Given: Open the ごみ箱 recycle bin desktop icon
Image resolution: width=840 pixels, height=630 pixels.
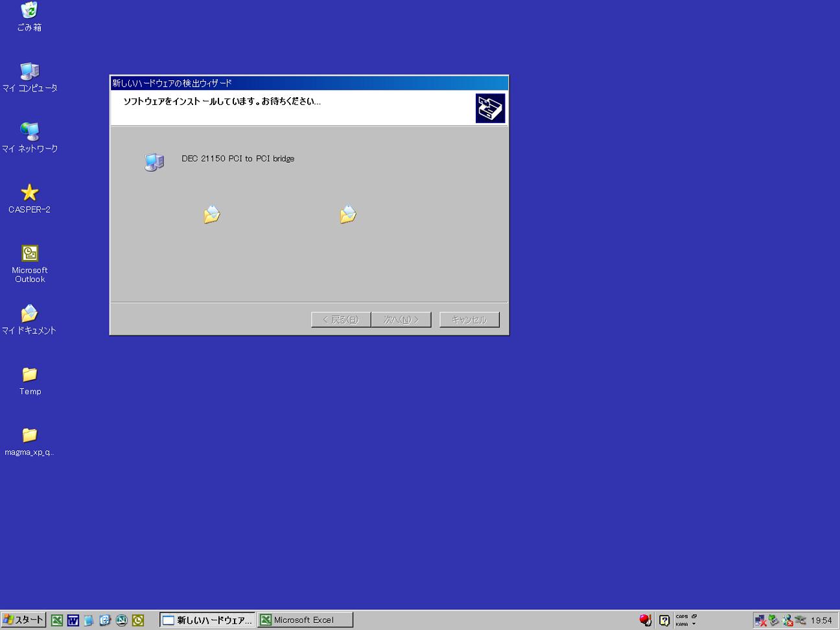Looking at the screenshot, I should (29, 16).
